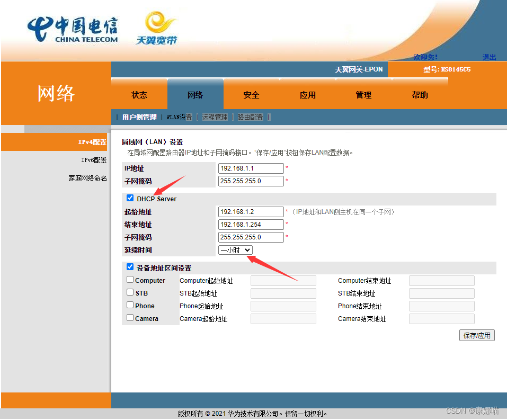The width and height of the screenshot is (507, 420).
Task: Select the 网络 tab
Action: pos(195,95)
